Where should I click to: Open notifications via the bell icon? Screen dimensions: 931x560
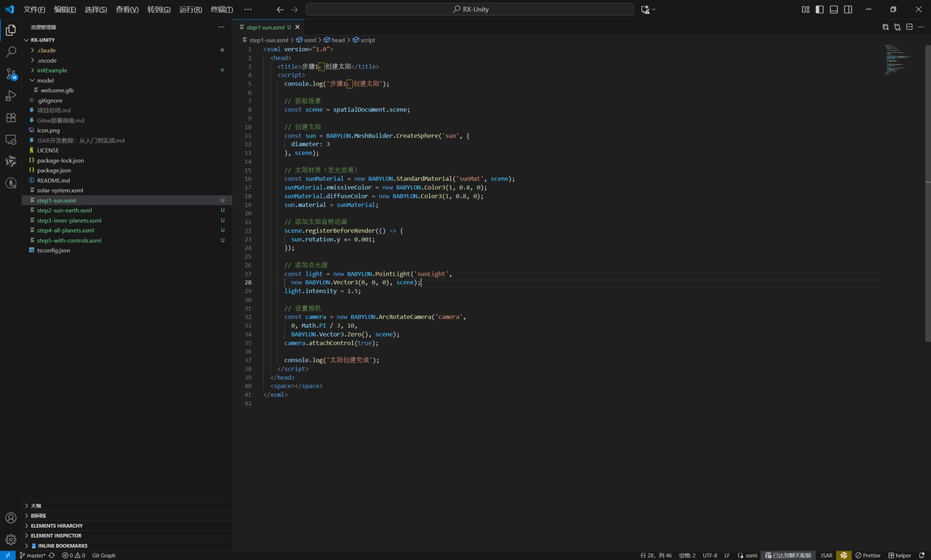[923, 555]
